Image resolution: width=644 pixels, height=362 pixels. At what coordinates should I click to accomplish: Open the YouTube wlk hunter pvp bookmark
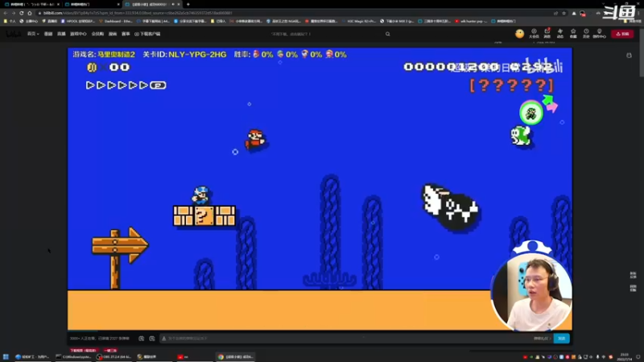click(x=471, y=21)
